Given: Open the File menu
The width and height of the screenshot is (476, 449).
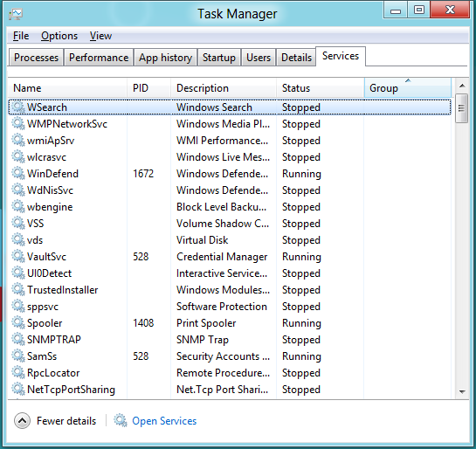Looking at the screenshot, I should pyautogui.click(x=21, y=36).
